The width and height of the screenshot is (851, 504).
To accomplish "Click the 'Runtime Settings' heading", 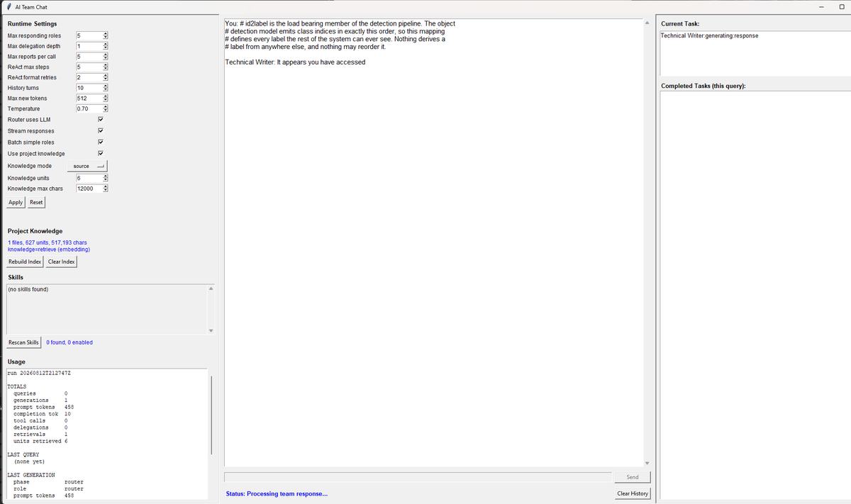I will [32, 23].
